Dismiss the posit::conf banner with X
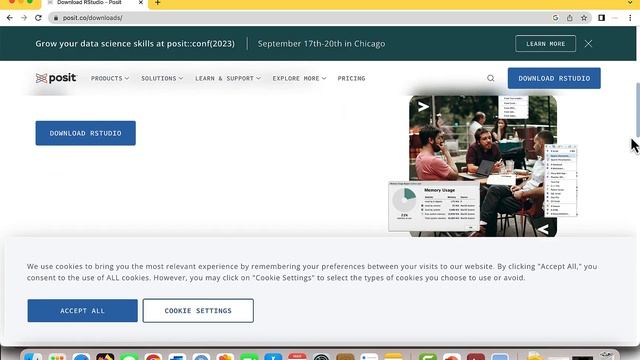640x360 pixels. [x=588, y=44]
